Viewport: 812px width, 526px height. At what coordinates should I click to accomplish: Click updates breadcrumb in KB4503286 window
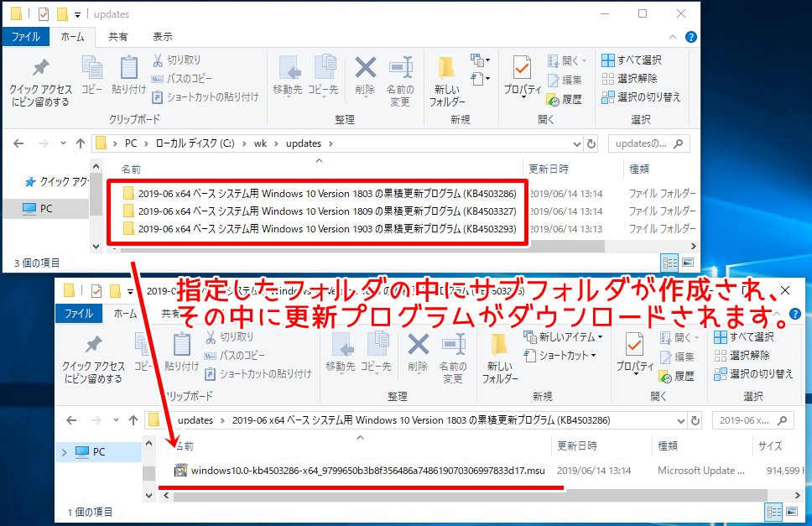click(x=195, y=420)
